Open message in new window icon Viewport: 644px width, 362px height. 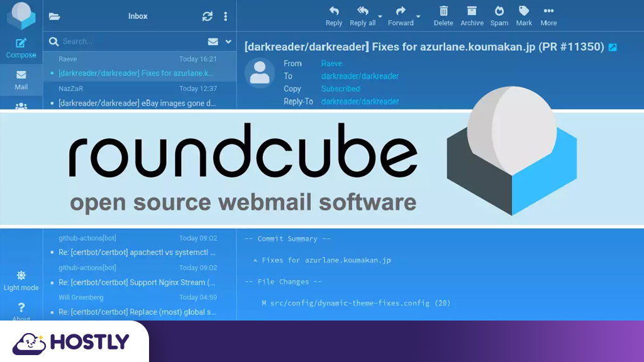click(x=613, y=48)
